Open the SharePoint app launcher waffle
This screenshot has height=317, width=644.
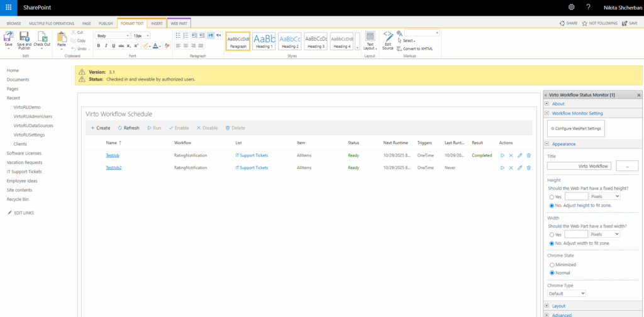(x=8, y=7)
